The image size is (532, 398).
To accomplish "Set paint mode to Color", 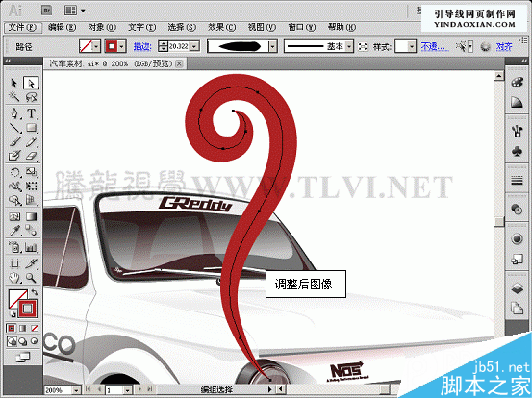I will [x=12, y=328].
